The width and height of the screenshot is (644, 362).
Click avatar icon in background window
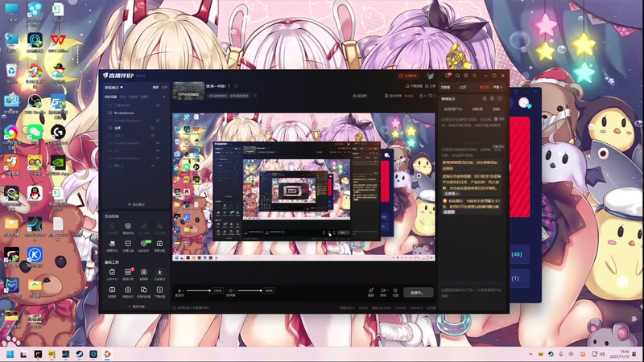[524, 103]
